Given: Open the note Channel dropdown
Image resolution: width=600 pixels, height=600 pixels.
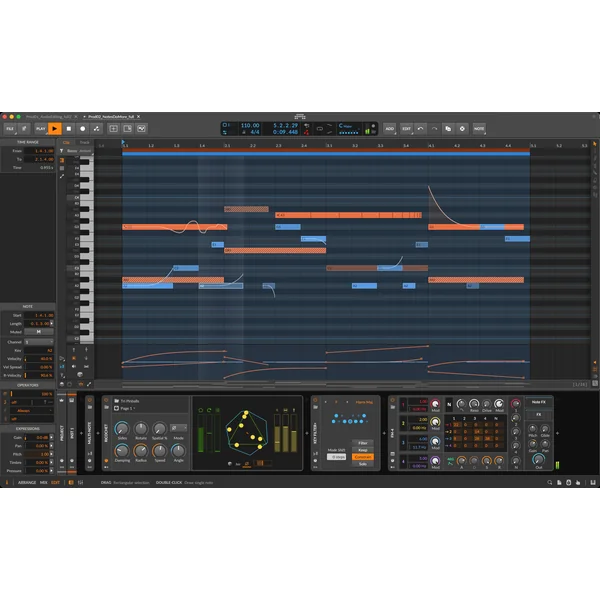Looking at the screenshot, I should pyautogui.click(x=39, y=342).
